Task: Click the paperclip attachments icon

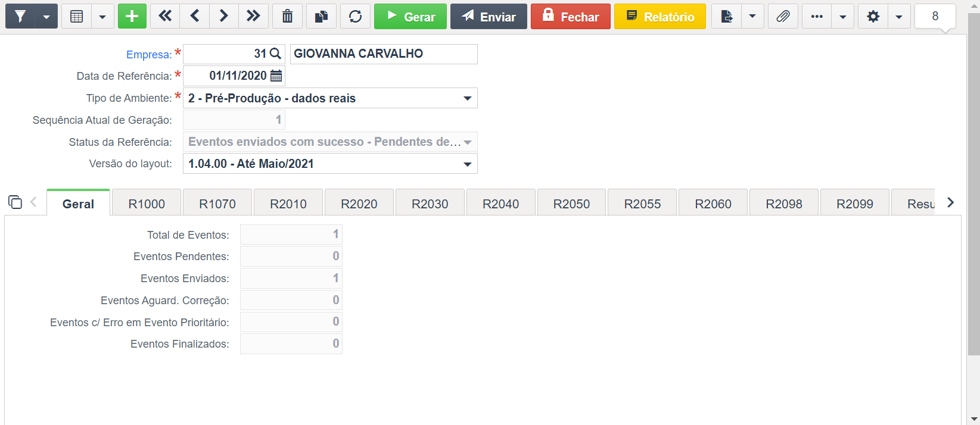Action: (783, 16)
